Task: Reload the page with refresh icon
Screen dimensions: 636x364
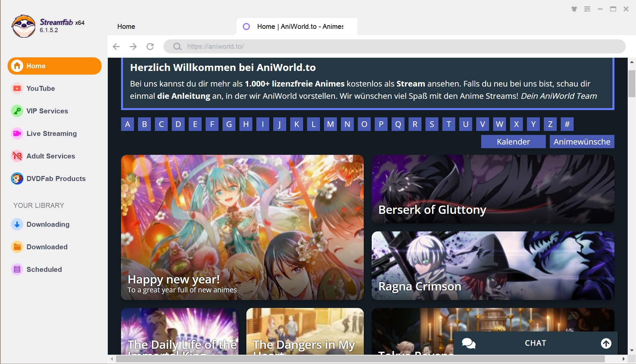Action: (x=150, y=46)
